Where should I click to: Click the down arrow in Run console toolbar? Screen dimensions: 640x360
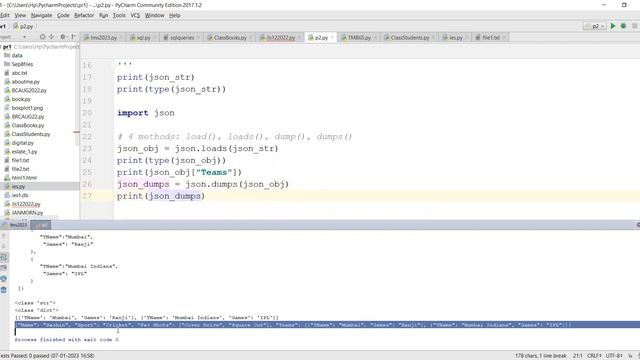[4, 246]
